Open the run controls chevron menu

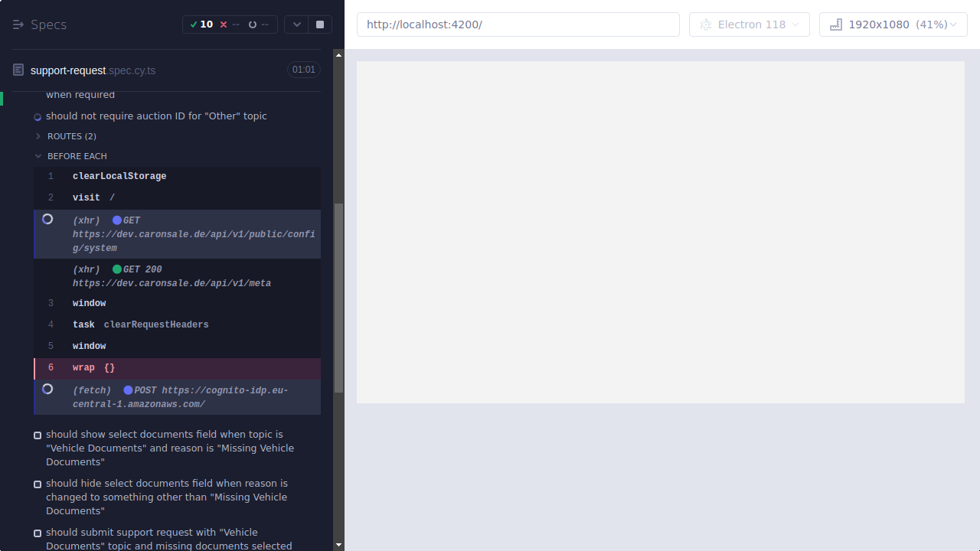pyautogui.click(x=296, y=24)
